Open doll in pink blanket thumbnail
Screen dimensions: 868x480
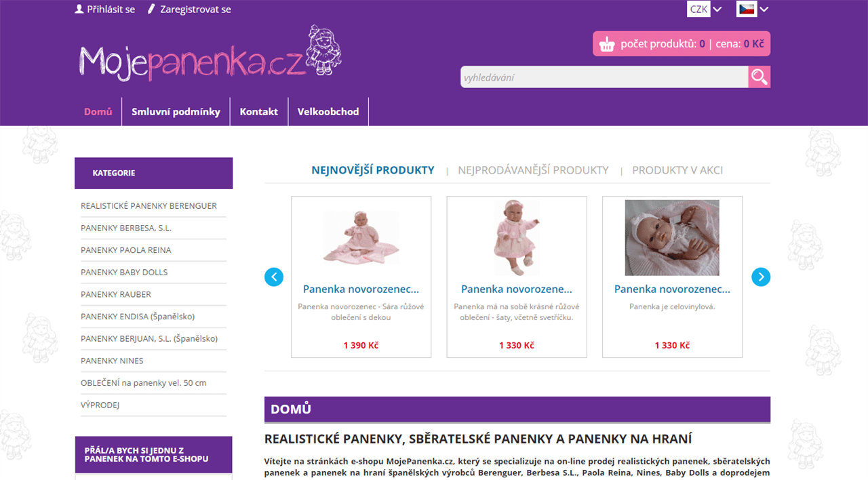pos(361,237)
